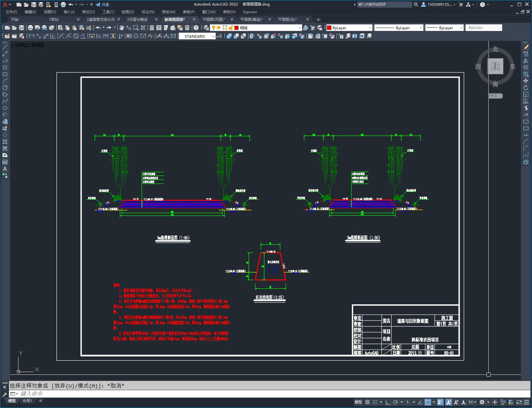The width and height of the screenshot is (532, 408).
Task: Open the search magnifier icon in title bar
Action: [x=416, y=4]
